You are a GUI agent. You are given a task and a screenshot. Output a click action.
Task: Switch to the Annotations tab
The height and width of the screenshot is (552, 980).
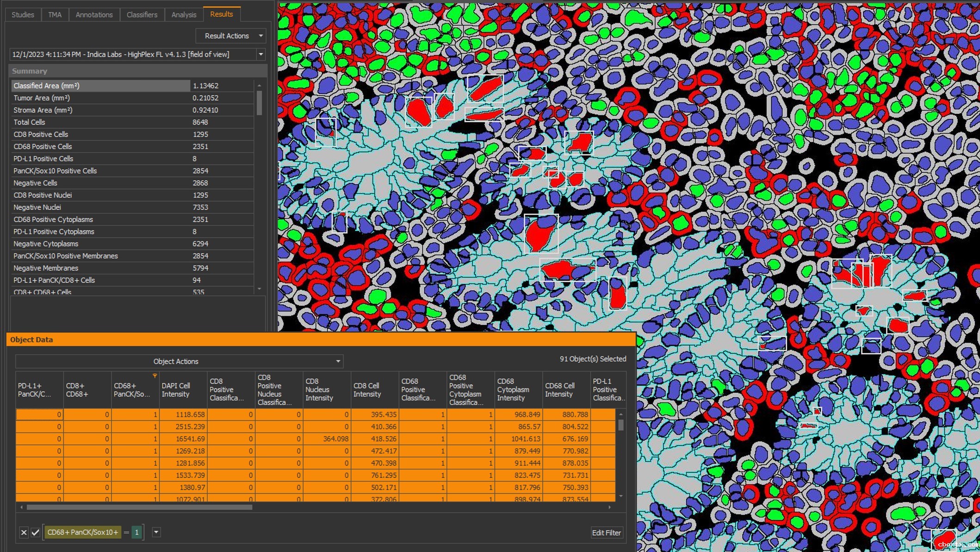pos(94,14)
